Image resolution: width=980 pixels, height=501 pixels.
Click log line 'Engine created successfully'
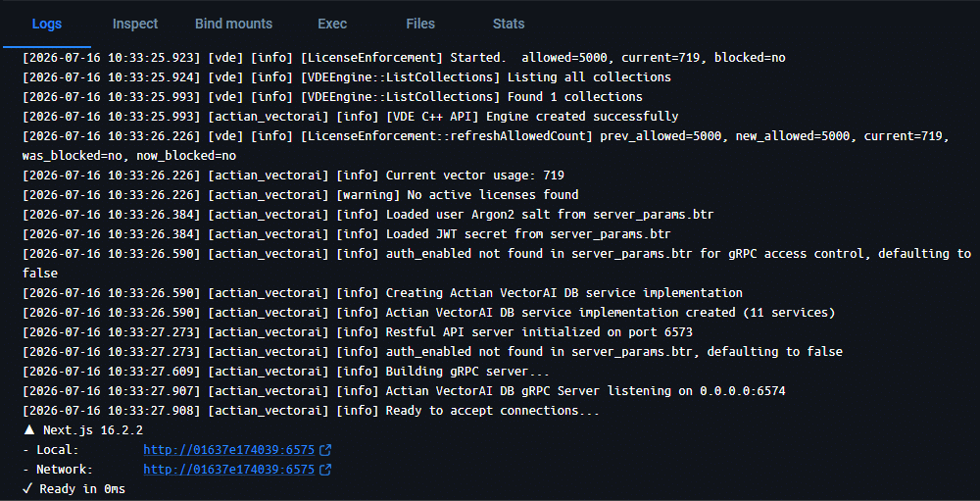(x=351, y=117)
